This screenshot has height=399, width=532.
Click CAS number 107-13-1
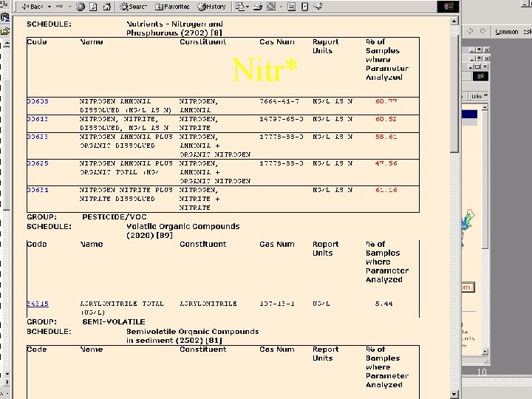[277, 304]
